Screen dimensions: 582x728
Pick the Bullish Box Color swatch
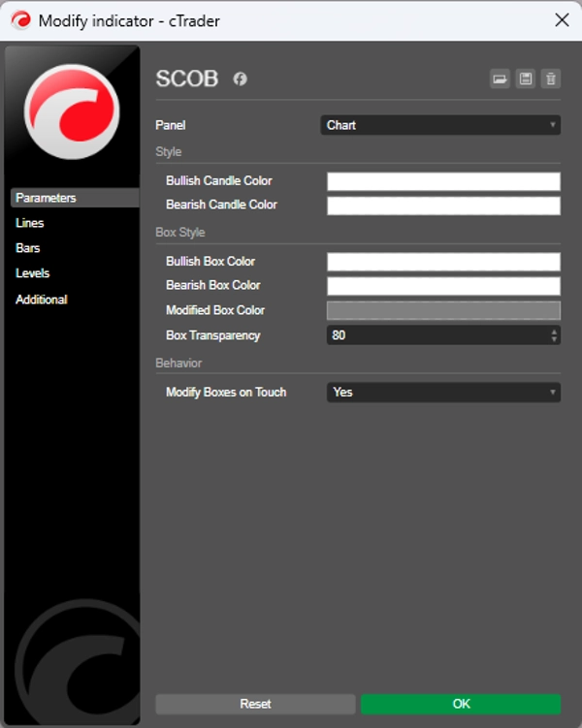(443, 262)
